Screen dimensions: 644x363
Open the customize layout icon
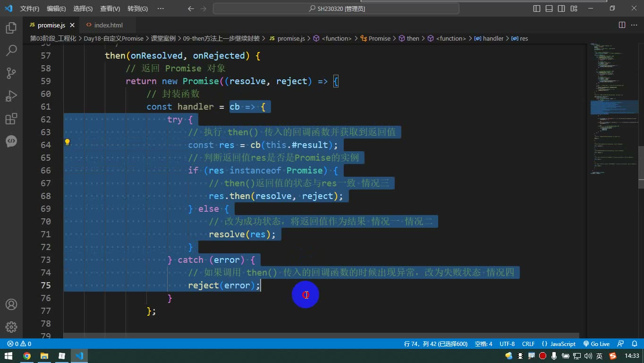(x=574, y=9)
